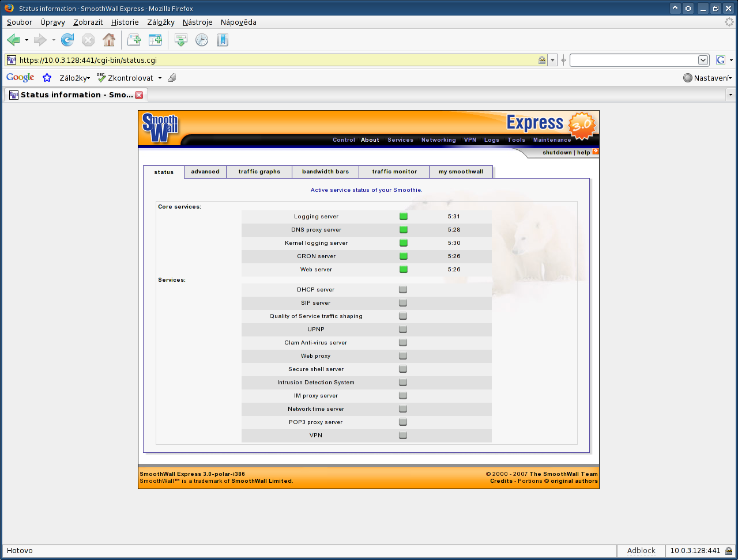
Task: Open the Control section in navigation
Action: tap(344, 140)
